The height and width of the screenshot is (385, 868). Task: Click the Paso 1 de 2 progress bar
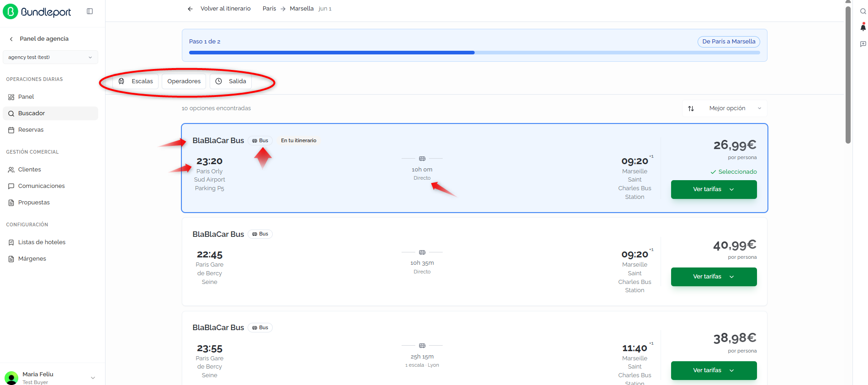474,53
